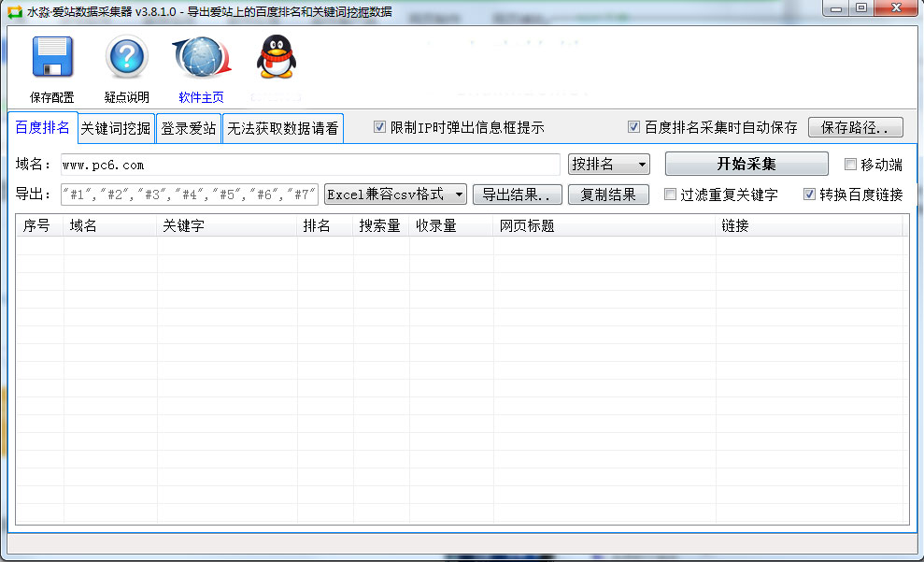Click the 搜索量 column header

click(x=381, y=226)
